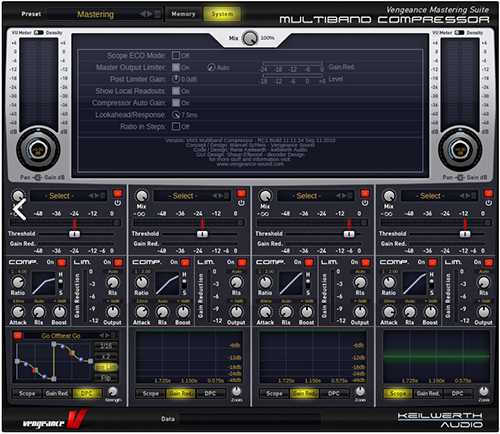Viewport: 500px width, 434px height.
Task: Switch to band 4 Gain Red. tab
Action: [x=428, y=393]
